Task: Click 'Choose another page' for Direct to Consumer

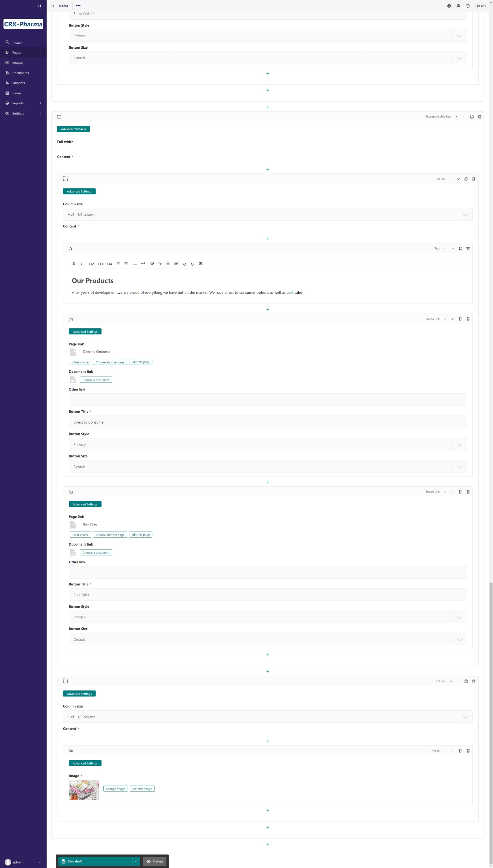Action: point(110,362)
